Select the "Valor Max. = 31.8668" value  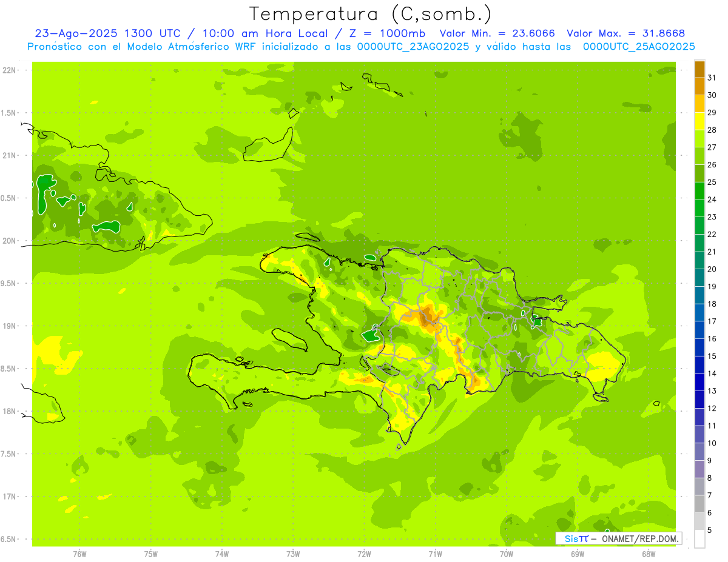coord(627,33)
